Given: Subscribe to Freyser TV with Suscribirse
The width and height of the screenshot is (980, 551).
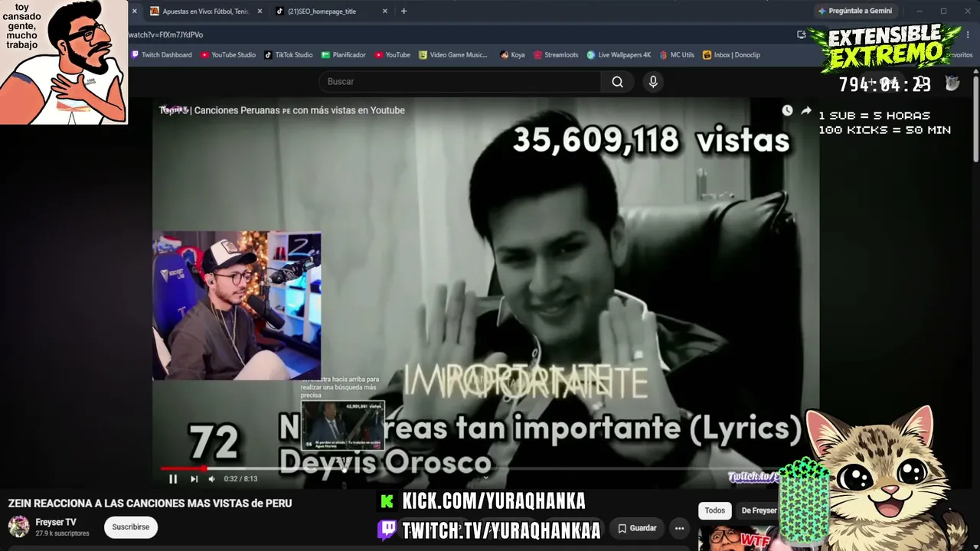Looking at the screenshot, I should (131, 527).
